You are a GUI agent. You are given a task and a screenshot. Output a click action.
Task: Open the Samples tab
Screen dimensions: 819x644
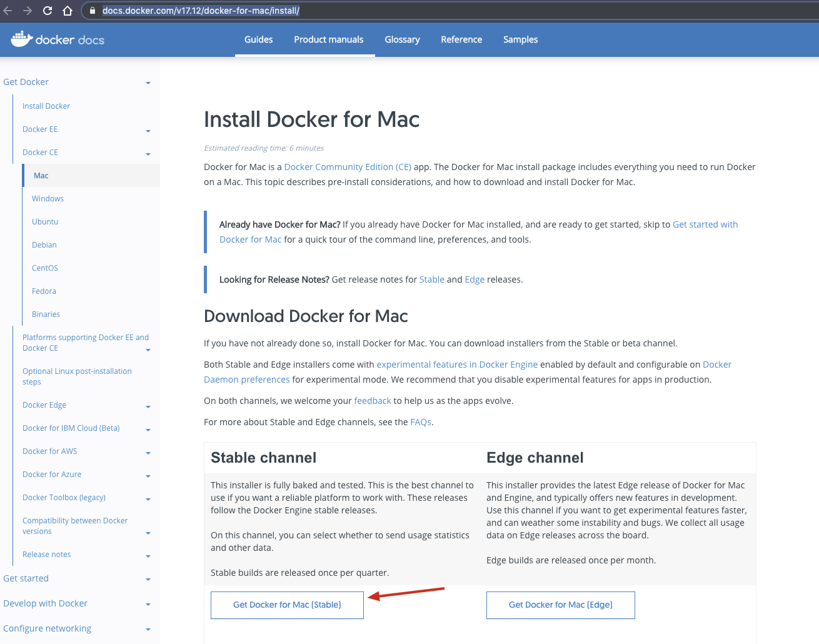point(520,39)
